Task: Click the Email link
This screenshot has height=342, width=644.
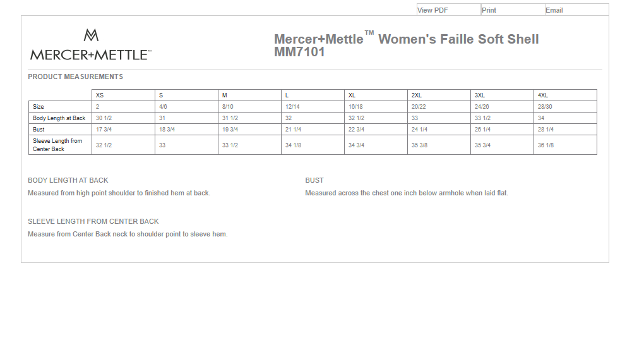Action: click(x=554, y=10)
